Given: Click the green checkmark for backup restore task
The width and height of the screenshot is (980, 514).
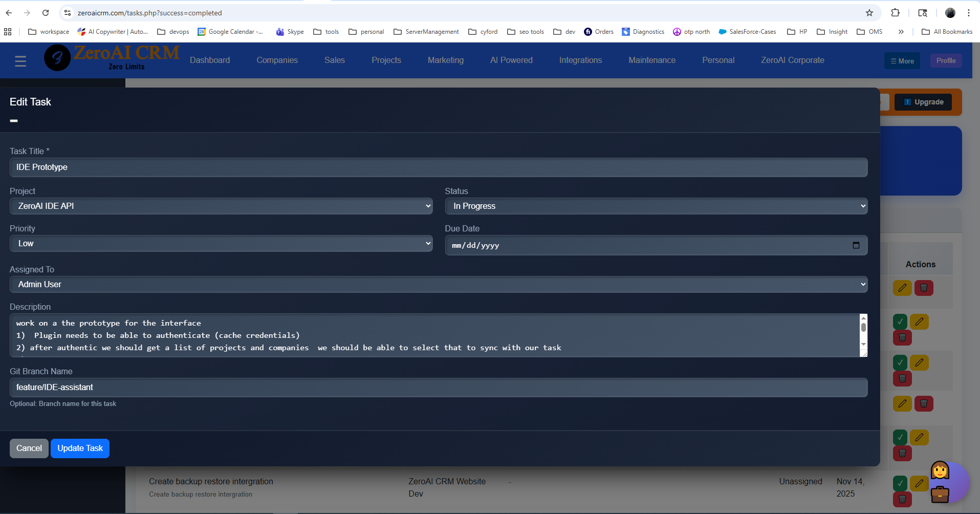Looking at the screenshot, I should (x=900, y=483).
